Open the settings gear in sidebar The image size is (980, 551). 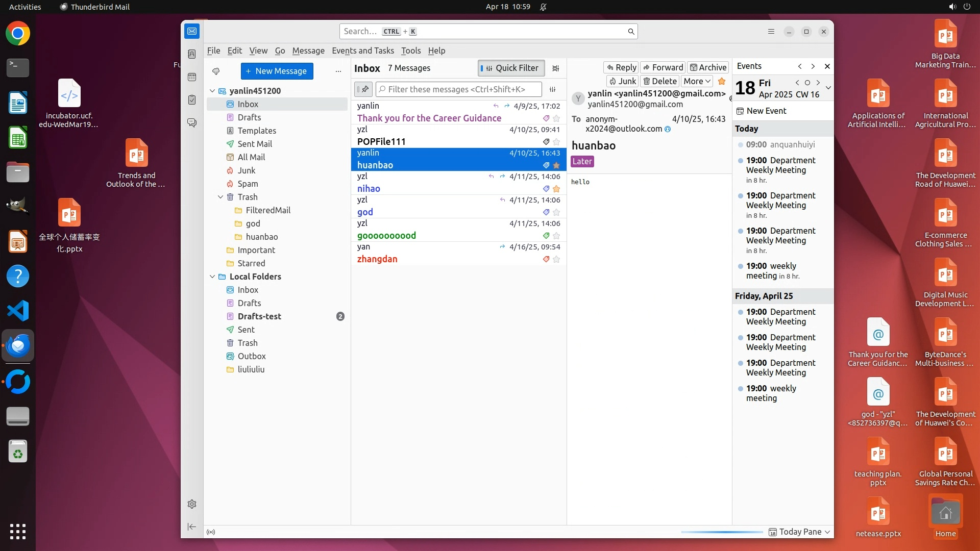[x=192, y=504]
